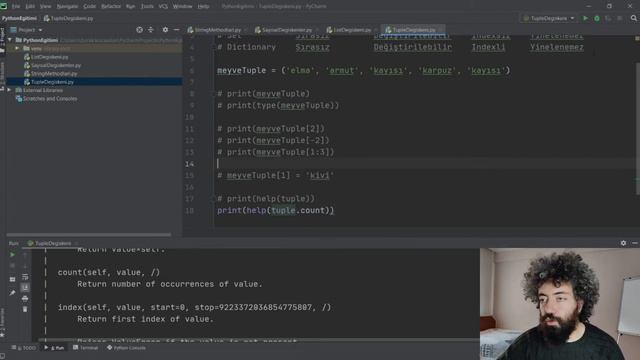Click down arrow icon in Run panel
The height and width of the screenshot is (360, 640).
[25, 266]
